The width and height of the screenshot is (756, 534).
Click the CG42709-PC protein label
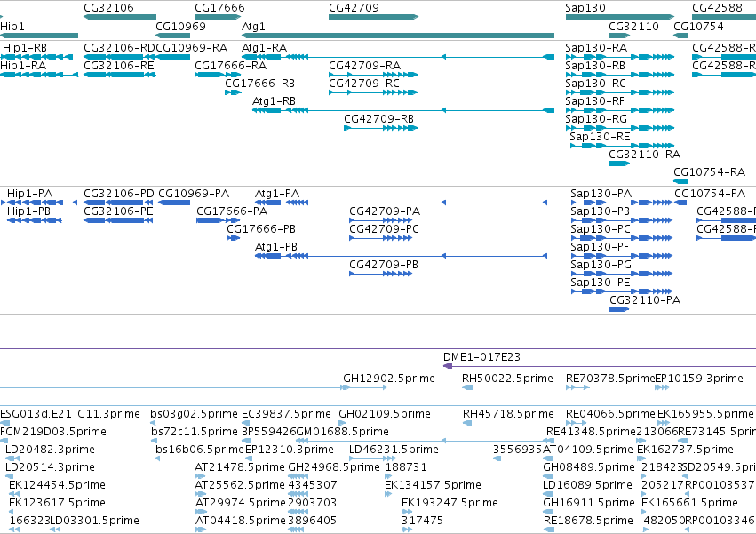point(385,229)
